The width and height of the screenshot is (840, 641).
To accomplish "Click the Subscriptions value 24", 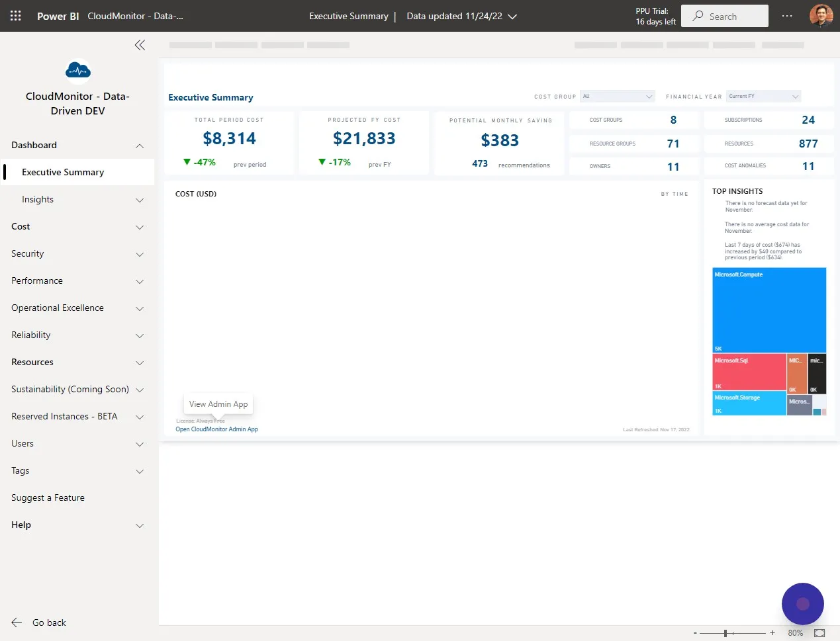I will coord(808,120).
